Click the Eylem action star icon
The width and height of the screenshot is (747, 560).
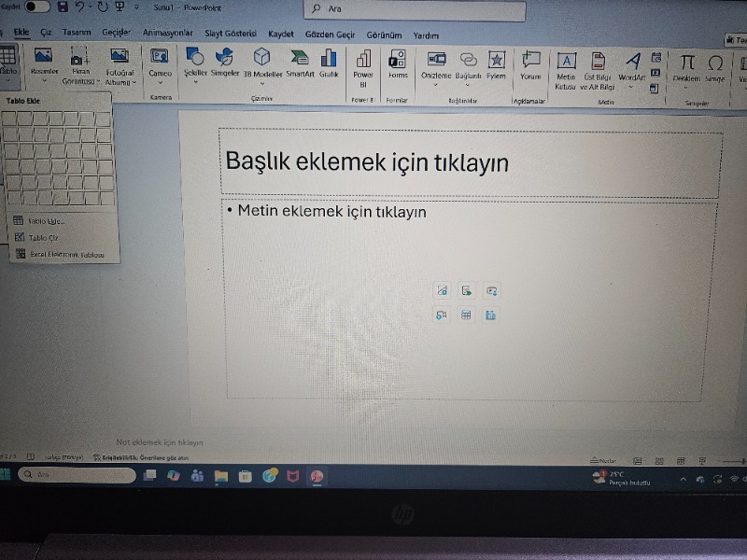tap(497, 61)
